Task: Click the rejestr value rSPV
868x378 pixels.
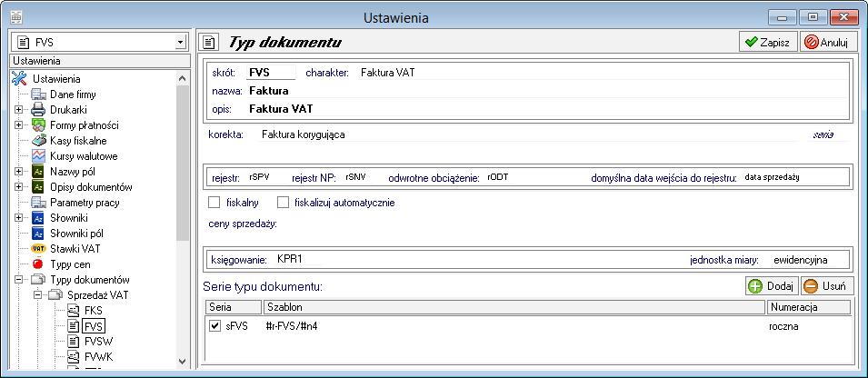Action: [x=259, y=177]
